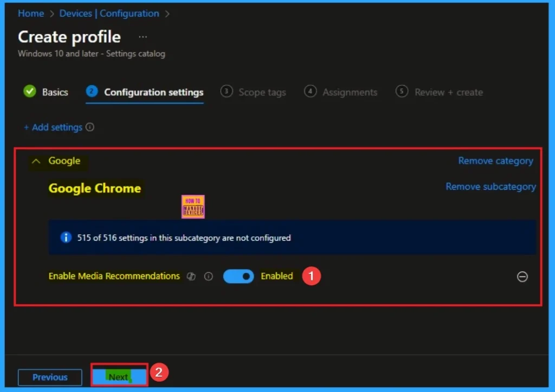The height and width of the screenshot is (392, 555).
Task: Collapse the Google category section
Action: pos(36,160)
